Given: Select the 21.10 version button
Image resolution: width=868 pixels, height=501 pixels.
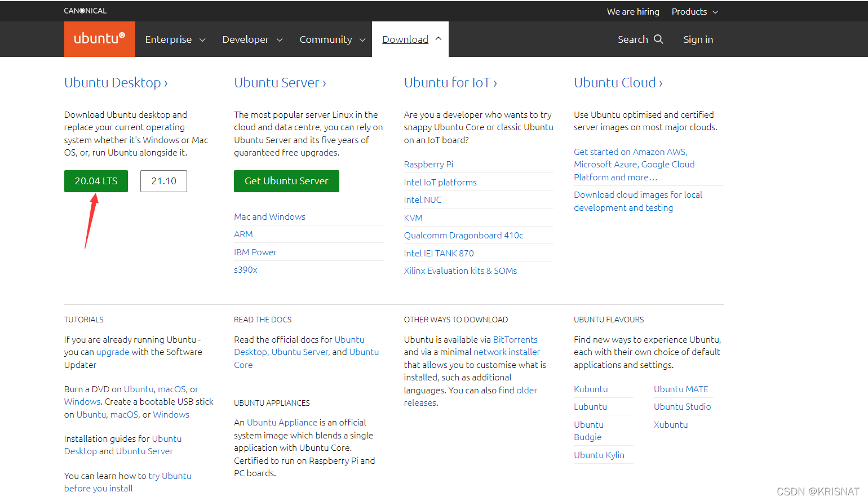Looking at the screenshot, I should [163, 181].
